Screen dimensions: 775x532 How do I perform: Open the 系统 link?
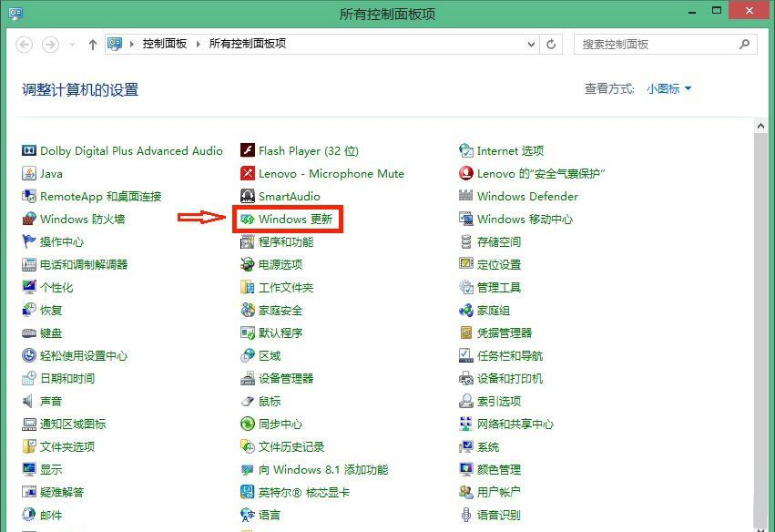(x=488, y=447)
